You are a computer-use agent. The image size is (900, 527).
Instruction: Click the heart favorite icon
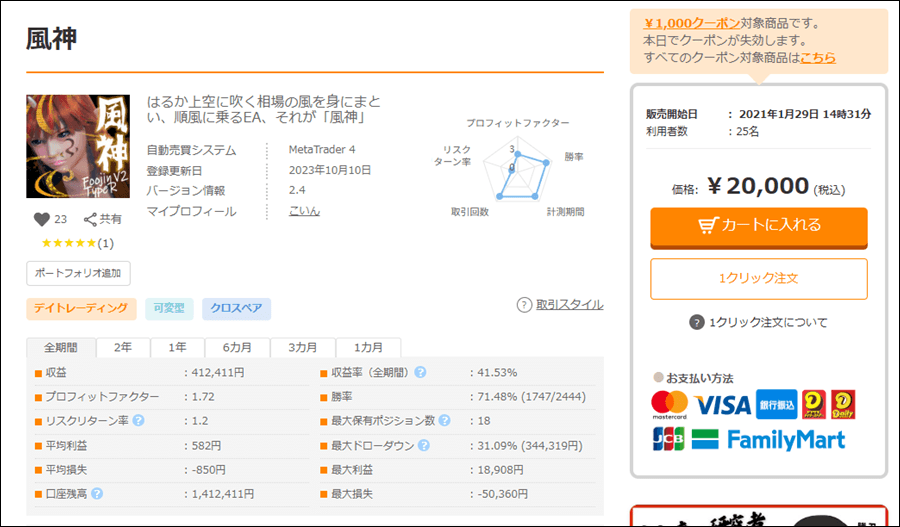41,219
